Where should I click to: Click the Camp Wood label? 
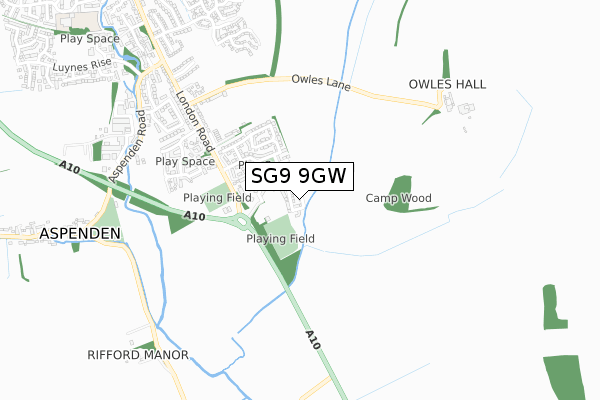pos(398,198)
